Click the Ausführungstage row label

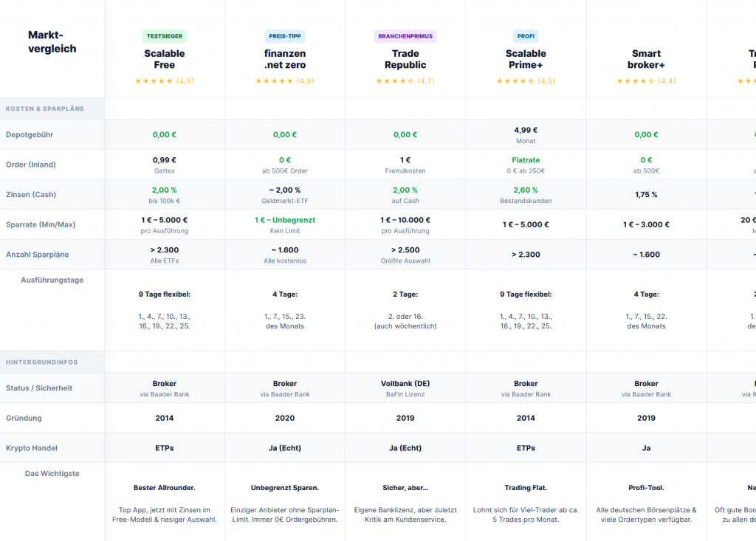(52, 280)
